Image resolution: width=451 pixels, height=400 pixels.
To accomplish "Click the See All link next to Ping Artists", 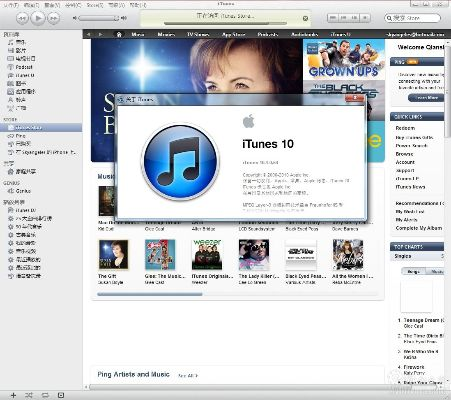I will click(188, 376).
